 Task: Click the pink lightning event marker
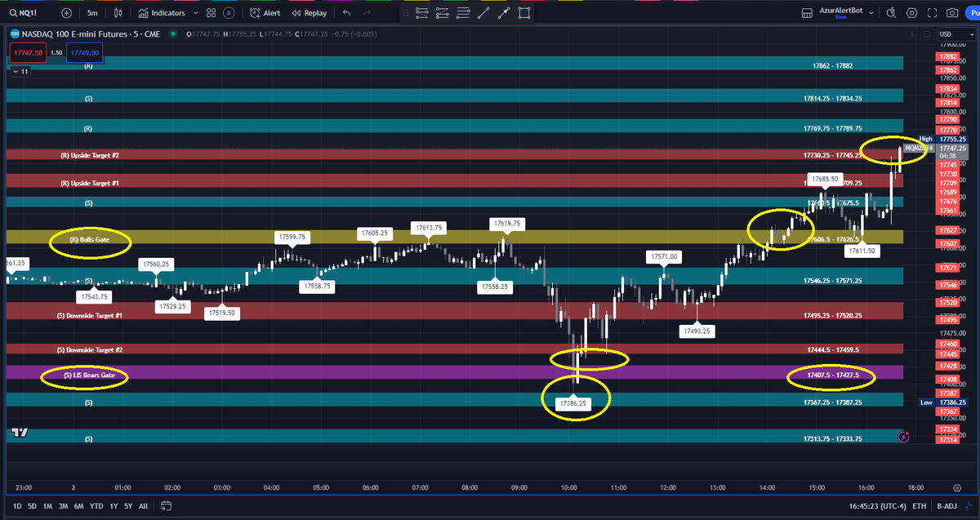(x=902, y=437)
